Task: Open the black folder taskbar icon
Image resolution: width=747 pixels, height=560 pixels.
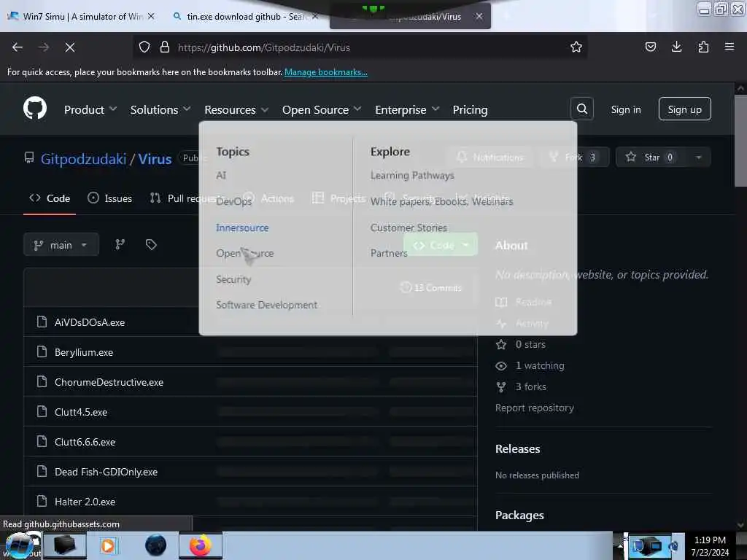Action: point(65,545)
